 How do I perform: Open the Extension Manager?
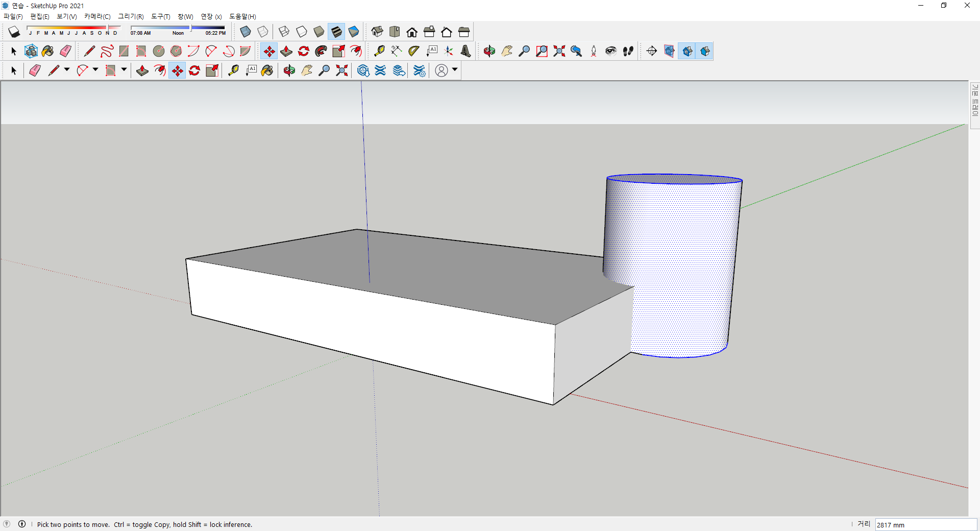click(419, 70)
